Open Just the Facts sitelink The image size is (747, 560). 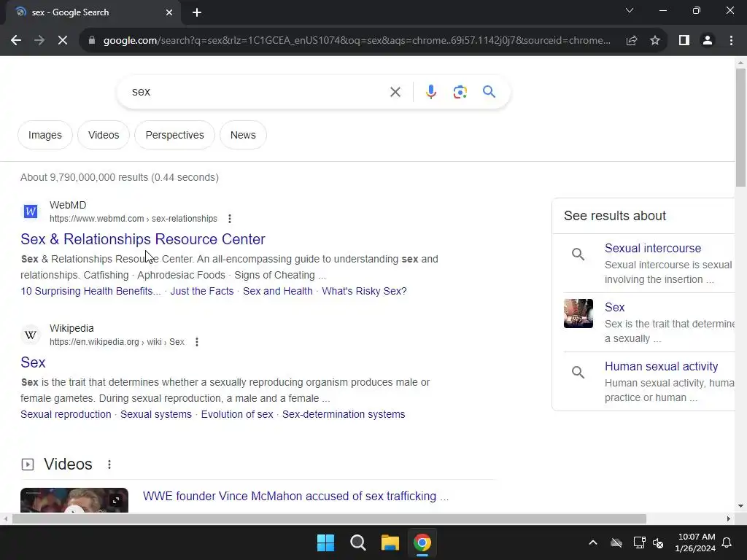pos(202,291)
